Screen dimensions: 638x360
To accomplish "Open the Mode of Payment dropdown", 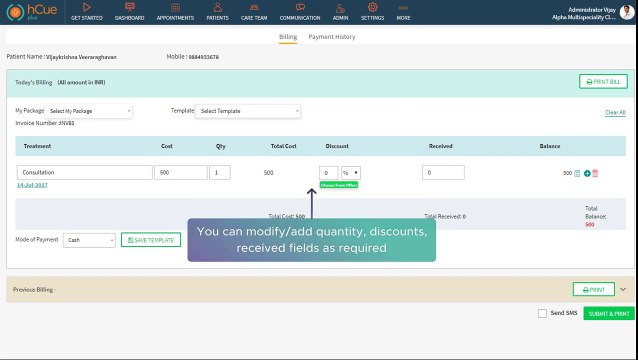I will [x=89, y=240].
